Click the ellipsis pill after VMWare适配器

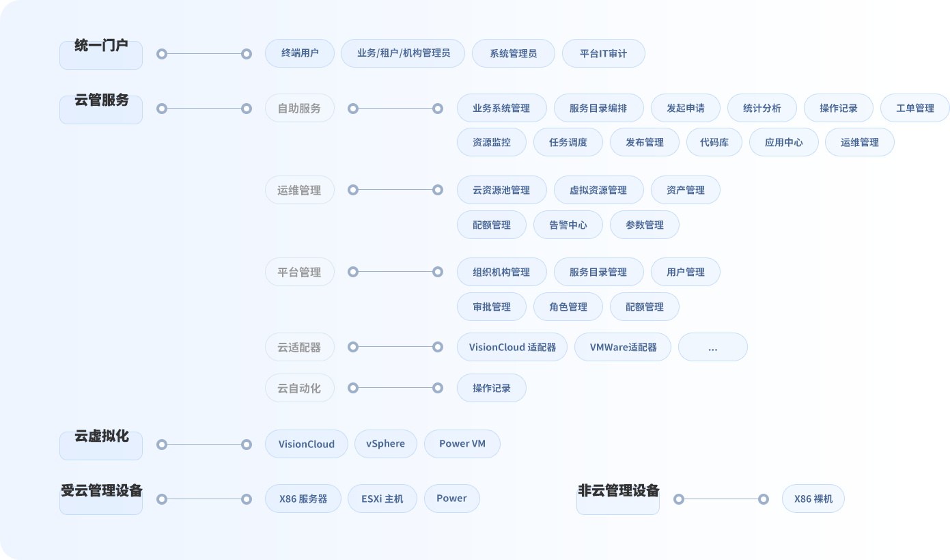(x=713, y=347)
